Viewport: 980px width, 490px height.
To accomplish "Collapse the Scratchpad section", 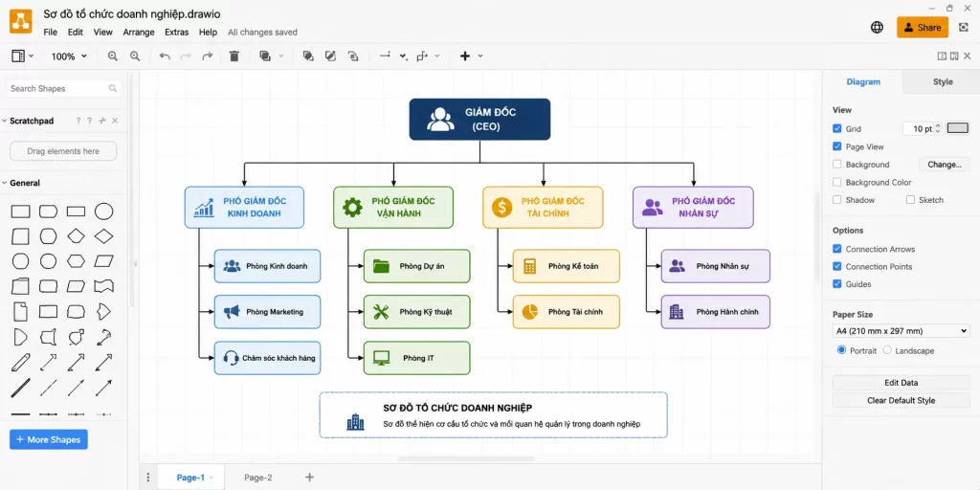I will (5, 122).
